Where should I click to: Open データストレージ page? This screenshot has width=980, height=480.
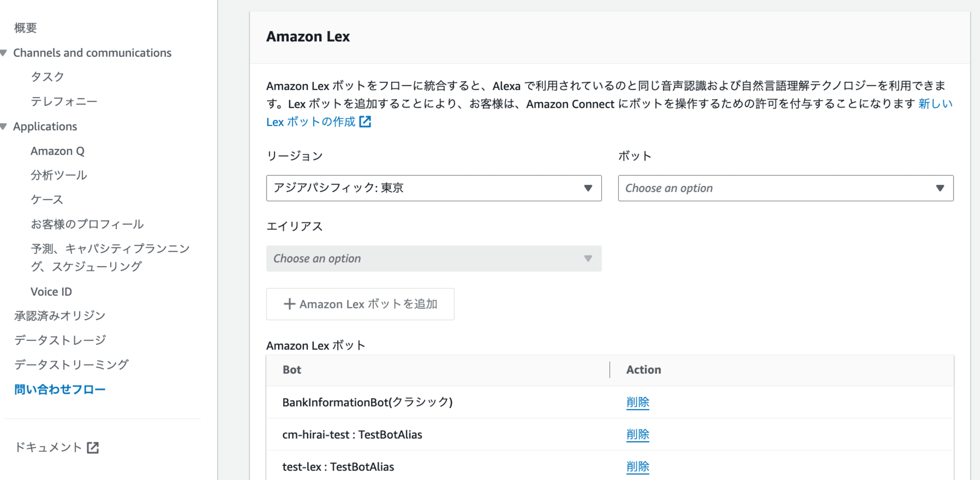click(60, 340)
